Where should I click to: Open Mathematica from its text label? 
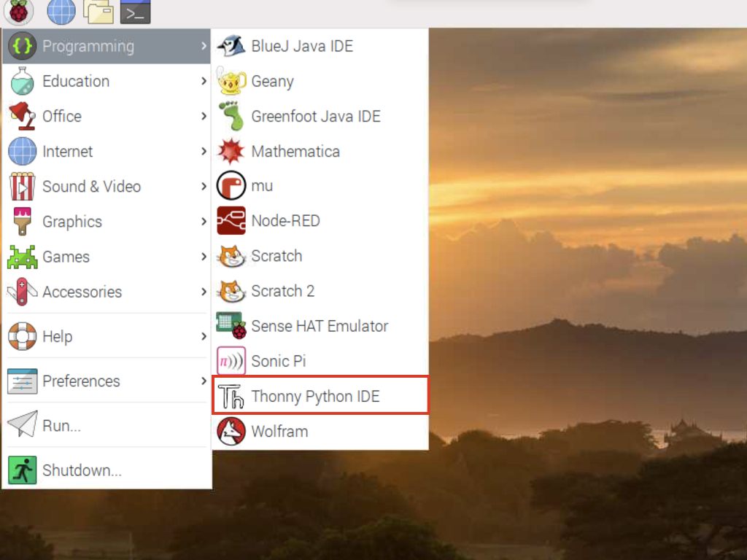click(295, 152)
